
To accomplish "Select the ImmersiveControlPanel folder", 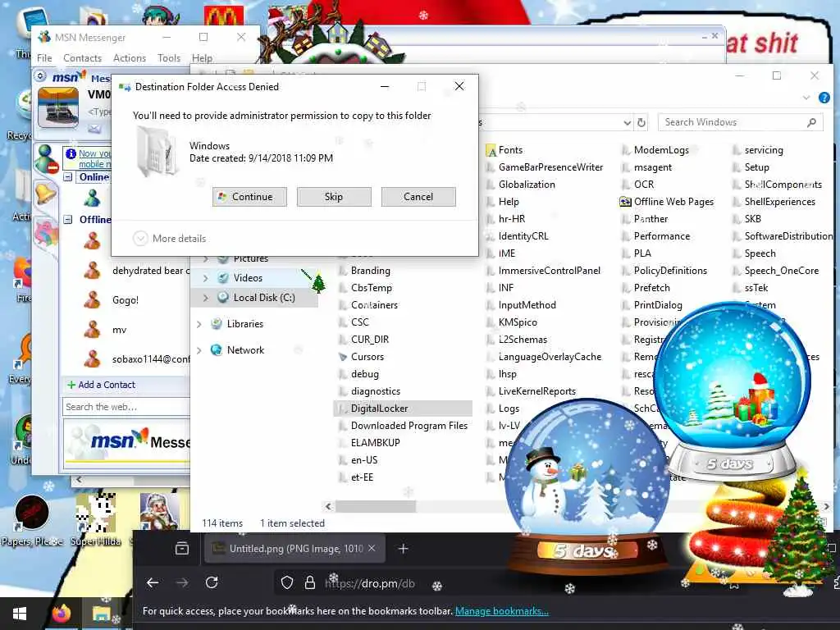I will tap(544, 271).
